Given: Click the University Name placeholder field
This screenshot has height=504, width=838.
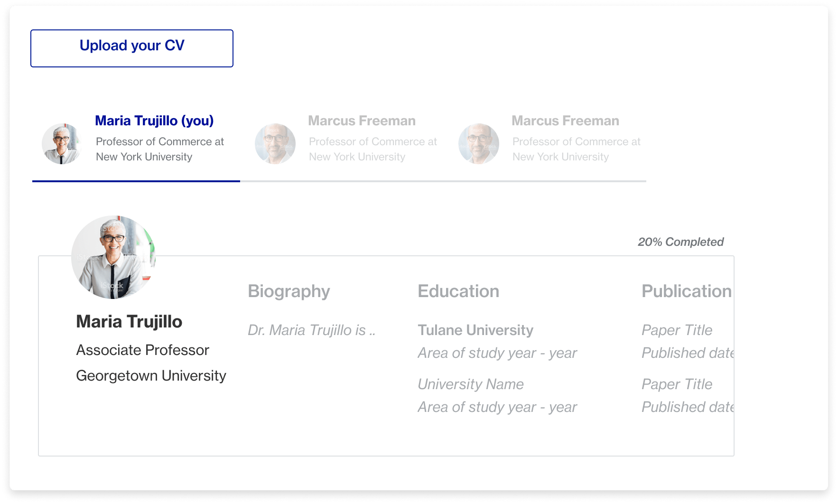Looking at the screenshot, I should [x=471, y=384].
